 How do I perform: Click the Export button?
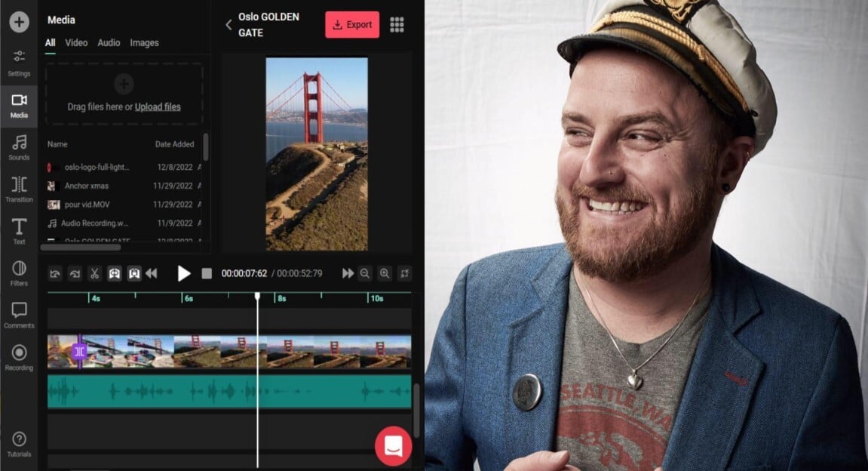tap(351, 24)
